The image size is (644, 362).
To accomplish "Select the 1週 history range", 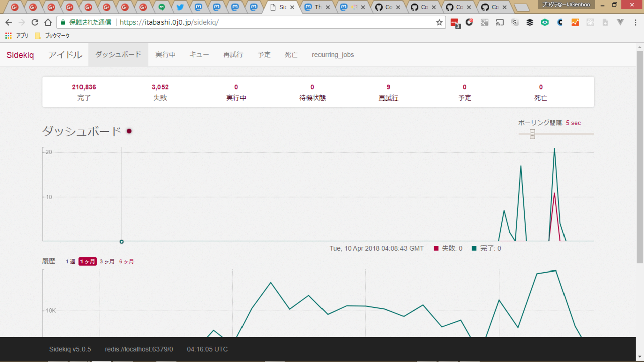I will tap(70, 261).
